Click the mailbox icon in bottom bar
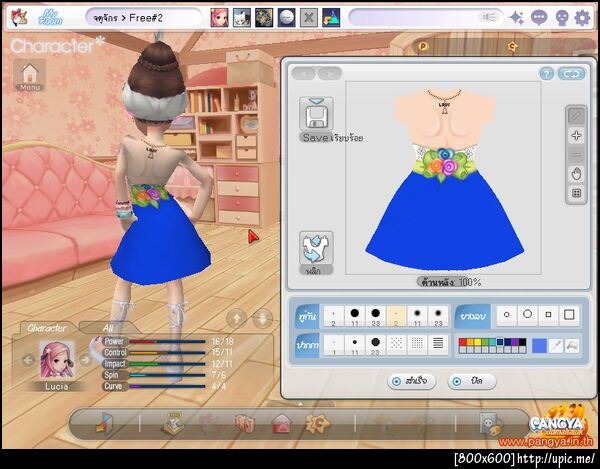 (282, 424)
